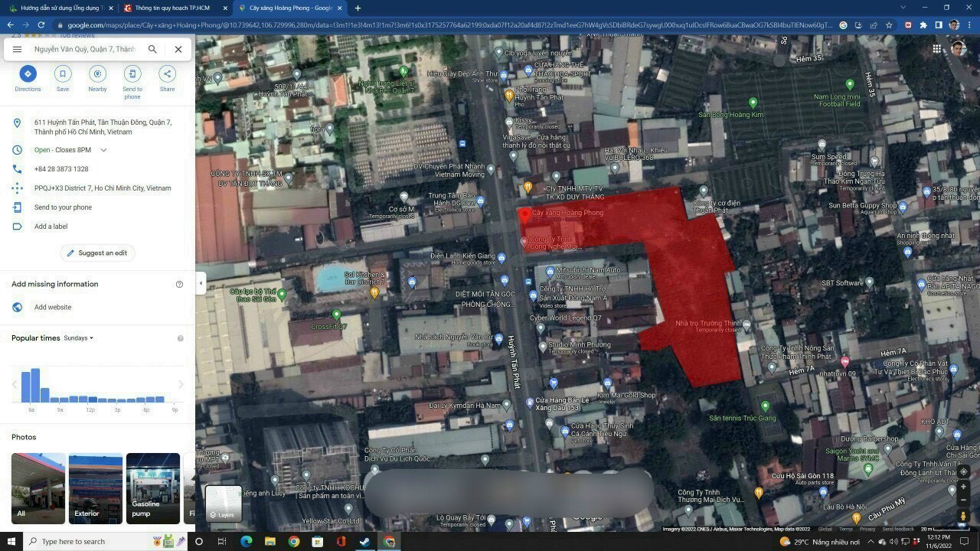980x551 pixels.
Task: Clear search with the X icon
Action: (178, 49)
